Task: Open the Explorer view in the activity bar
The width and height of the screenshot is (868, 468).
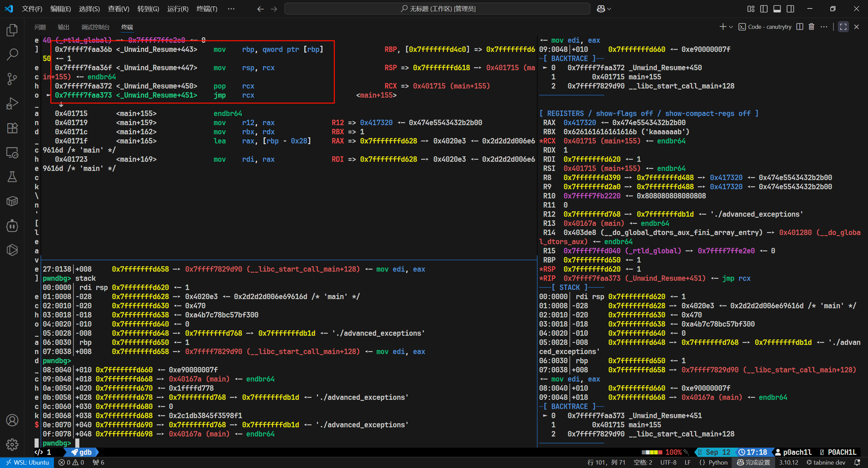Action: tap(12, 30)
